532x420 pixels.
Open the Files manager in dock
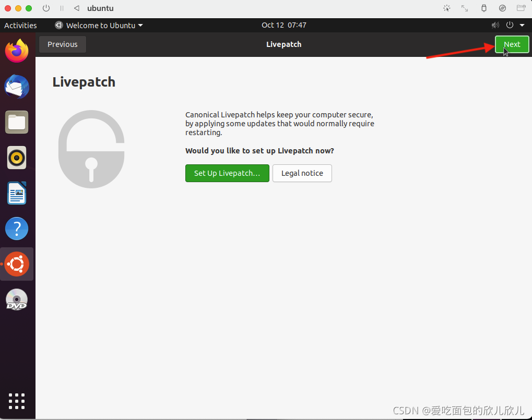coord(17,122)
